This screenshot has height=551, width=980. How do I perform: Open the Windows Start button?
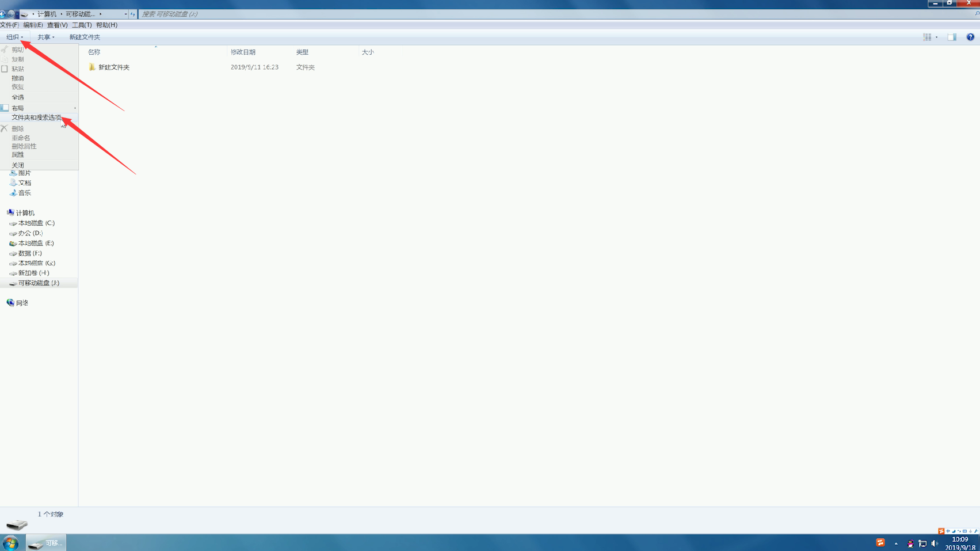point(10,543)
